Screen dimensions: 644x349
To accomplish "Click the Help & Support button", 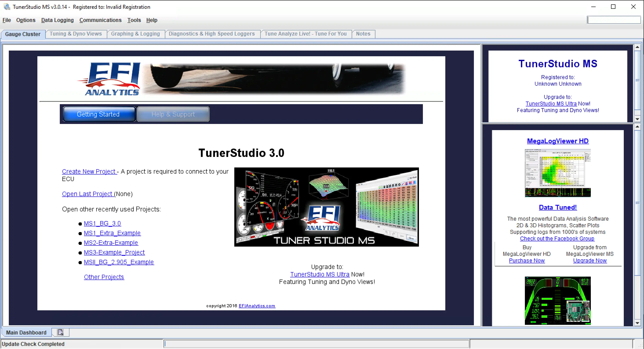I will coord(173,114).
